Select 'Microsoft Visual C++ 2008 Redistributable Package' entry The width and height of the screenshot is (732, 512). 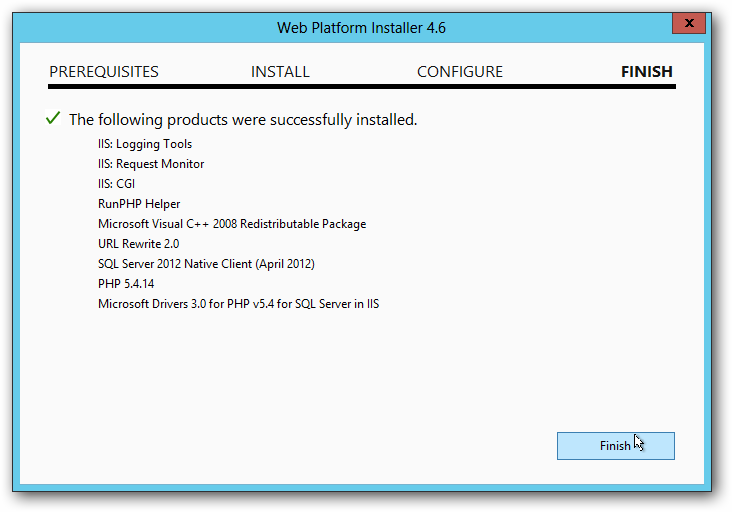click(232, 224)
